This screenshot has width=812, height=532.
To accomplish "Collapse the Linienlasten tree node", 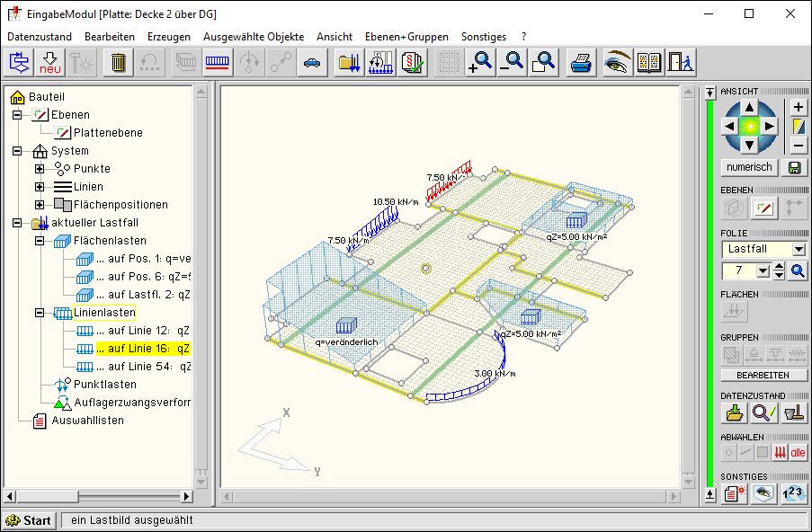I will (x=40, y=313).
